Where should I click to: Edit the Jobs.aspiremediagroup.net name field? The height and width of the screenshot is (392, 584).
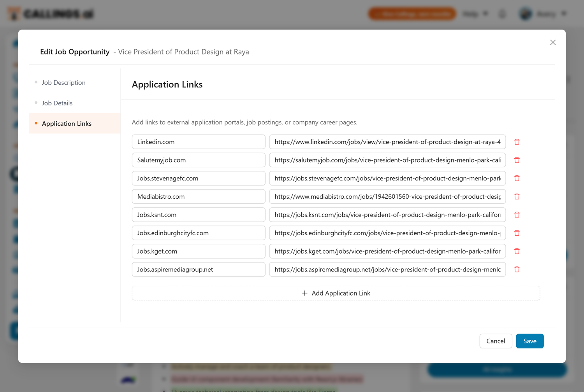199,269
